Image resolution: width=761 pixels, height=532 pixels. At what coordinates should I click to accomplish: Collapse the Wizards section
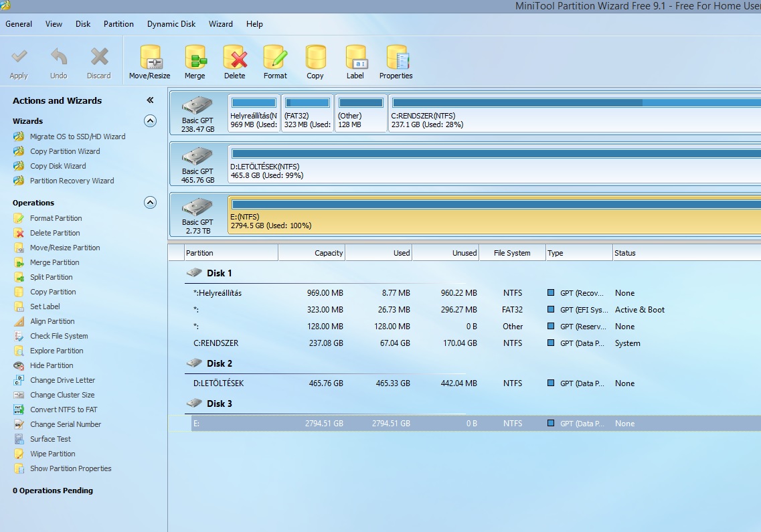click(x=151, y=121)
